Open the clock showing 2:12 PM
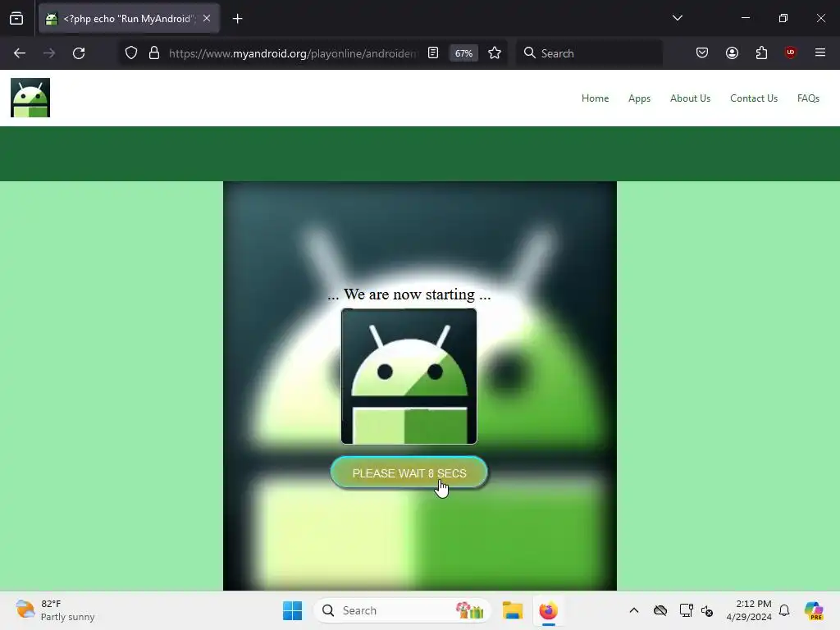This screenshot has width=840, height=630. click(x=749, y=610)
